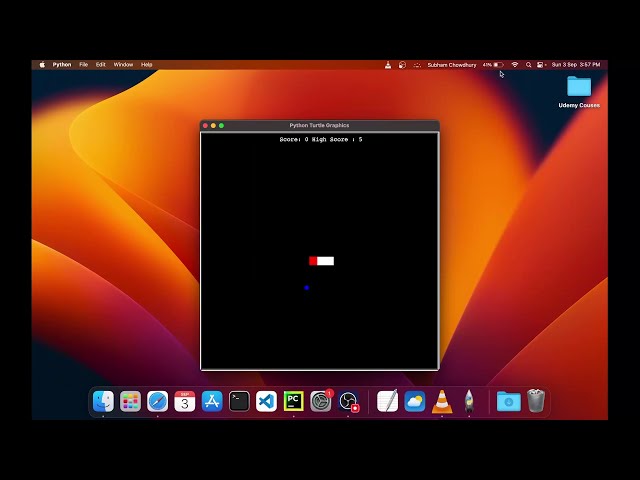Open the battery status at 41%
Screen dimensions: 640x480
coord(493,65)
